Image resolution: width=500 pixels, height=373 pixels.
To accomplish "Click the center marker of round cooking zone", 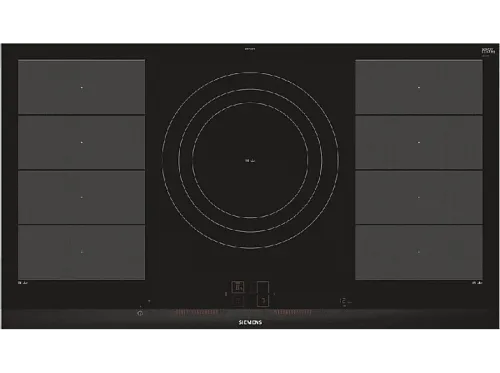I will coord(250,161).
